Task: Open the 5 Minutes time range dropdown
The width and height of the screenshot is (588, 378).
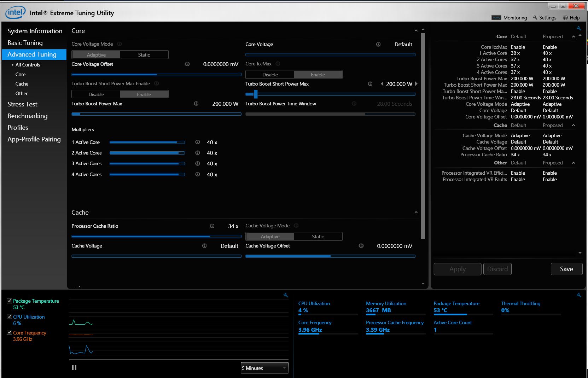Action: [264, 368]
